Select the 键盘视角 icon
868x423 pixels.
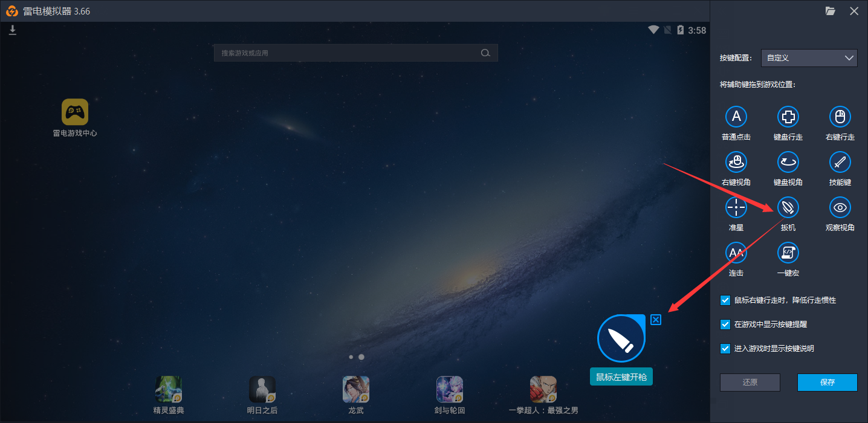[788, 162]
